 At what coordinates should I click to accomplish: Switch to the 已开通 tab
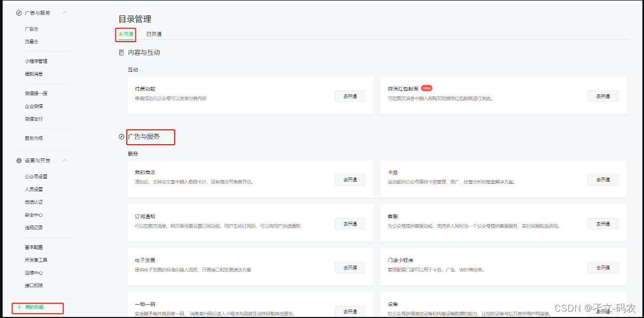[154, 34]
